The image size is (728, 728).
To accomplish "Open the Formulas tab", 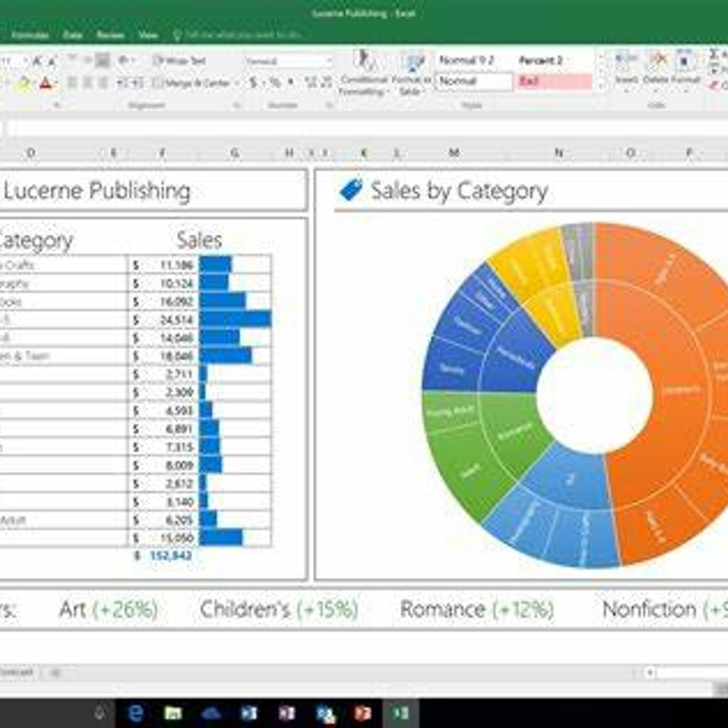I will pos(30,35).
